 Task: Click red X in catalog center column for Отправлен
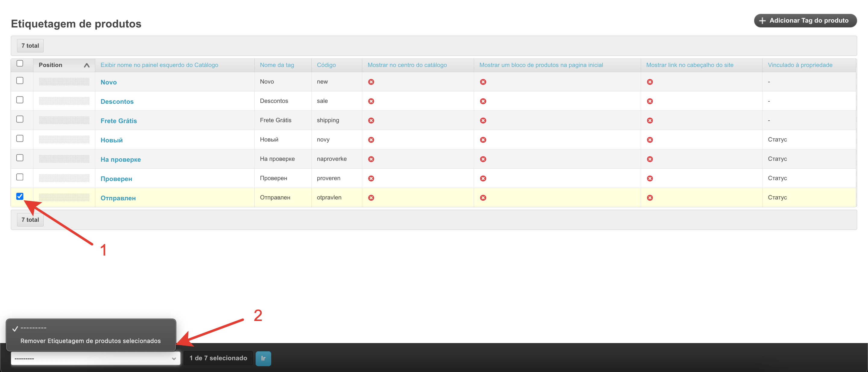coord(371,198)
